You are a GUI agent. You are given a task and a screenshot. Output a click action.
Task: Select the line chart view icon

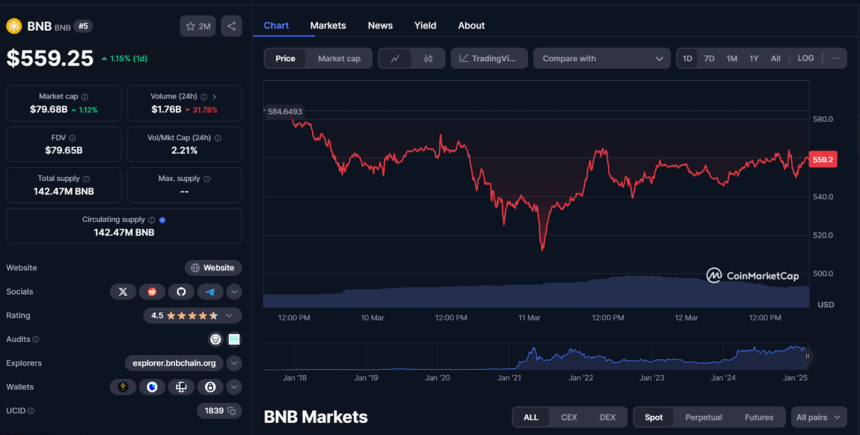395,59
